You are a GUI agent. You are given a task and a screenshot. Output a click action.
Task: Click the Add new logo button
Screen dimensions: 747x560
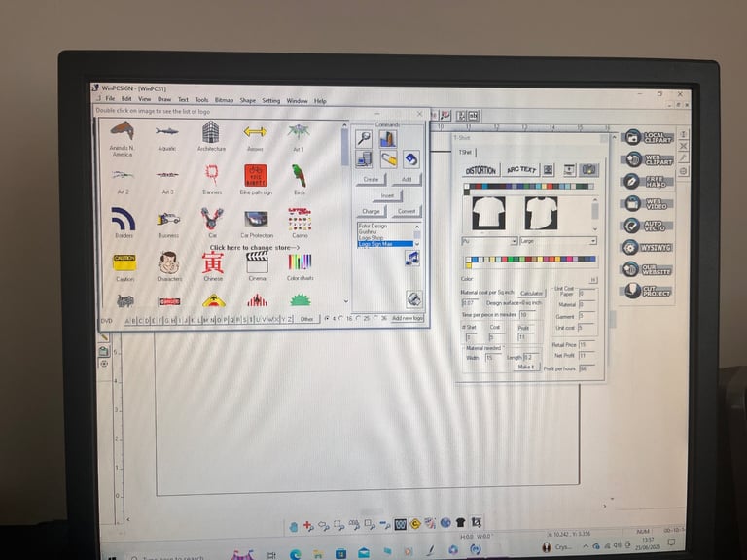pyautogui.click(x=408, y=318)
